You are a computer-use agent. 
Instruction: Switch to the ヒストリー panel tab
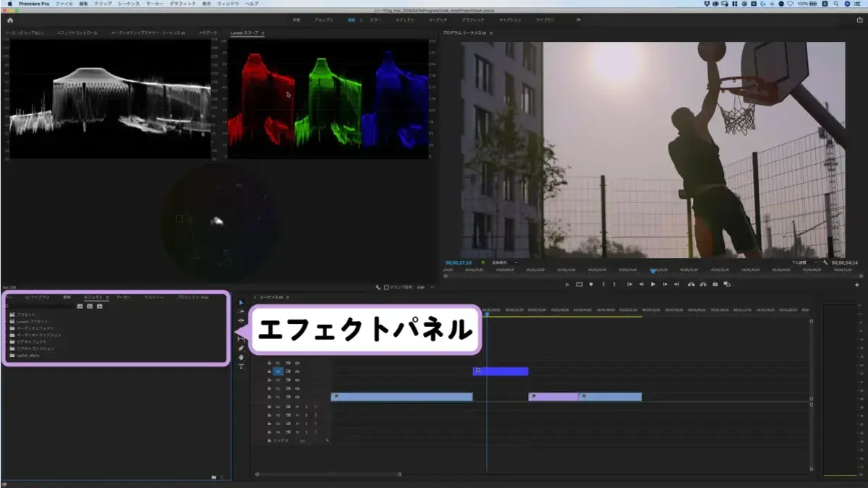tap(154, 297)
